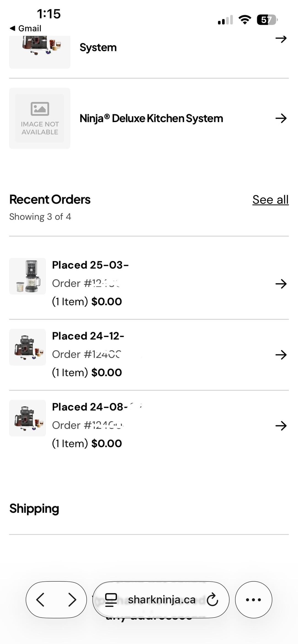
Task: Open arrow for Ninja Deluxe Kitchen System
Action: tap(281, 118)
